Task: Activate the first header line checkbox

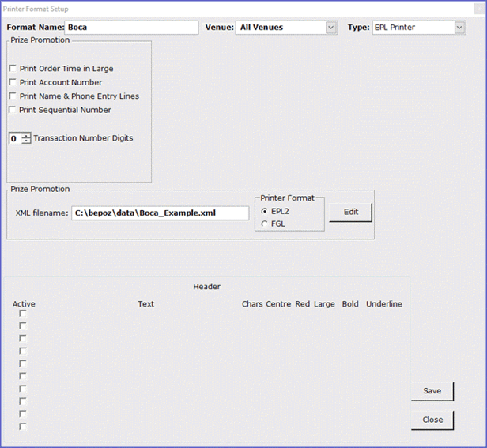Action: tap(23, 313)
